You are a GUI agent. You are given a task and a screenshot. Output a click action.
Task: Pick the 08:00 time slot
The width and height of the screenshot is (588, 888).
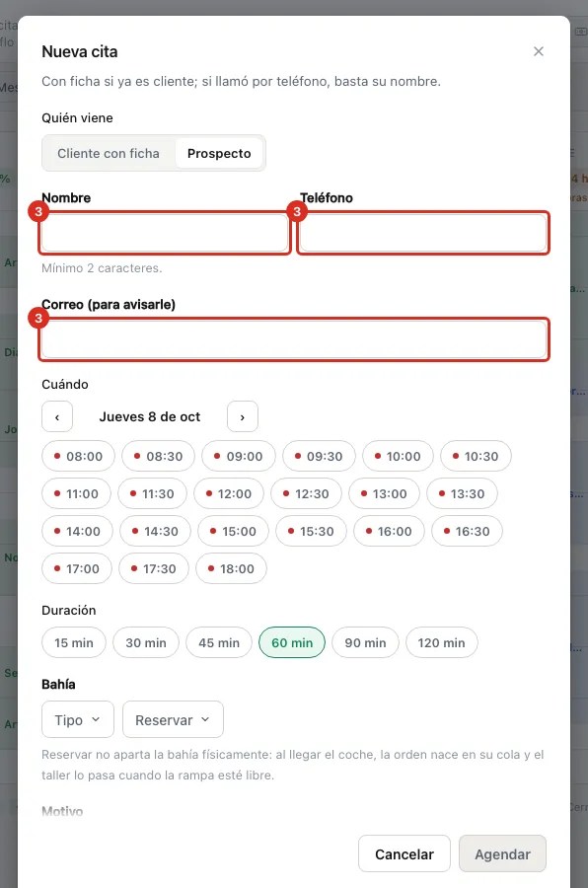click(78, 457)
